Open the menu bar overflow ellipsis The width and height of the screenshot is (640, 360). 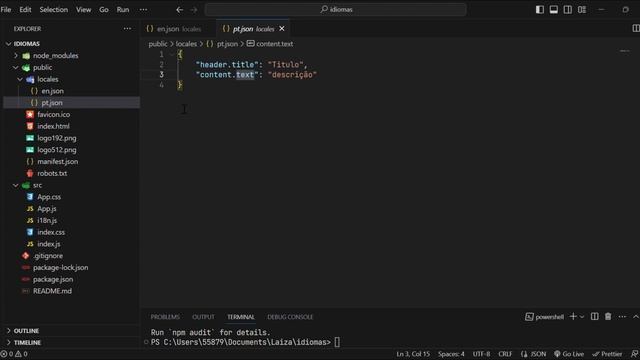143,9
